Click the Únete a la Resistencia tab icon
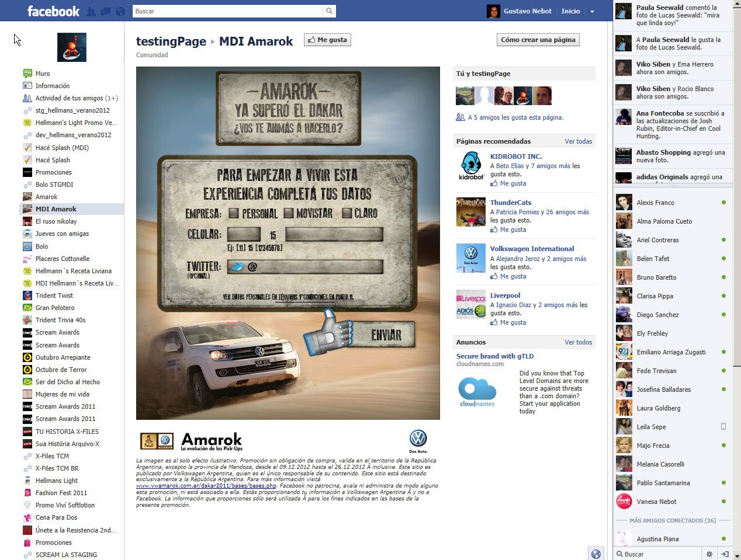741x560 pixels. [x=27, y=530]
